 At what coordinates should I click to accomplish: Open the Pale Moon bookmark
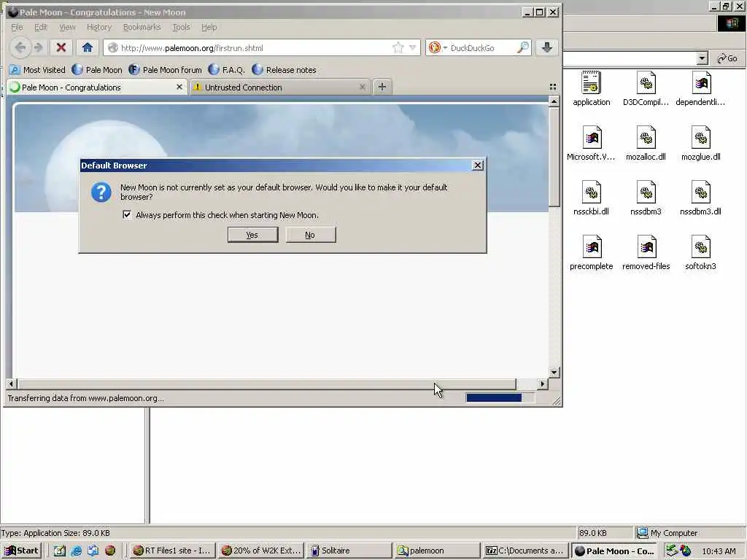point(97,70)
